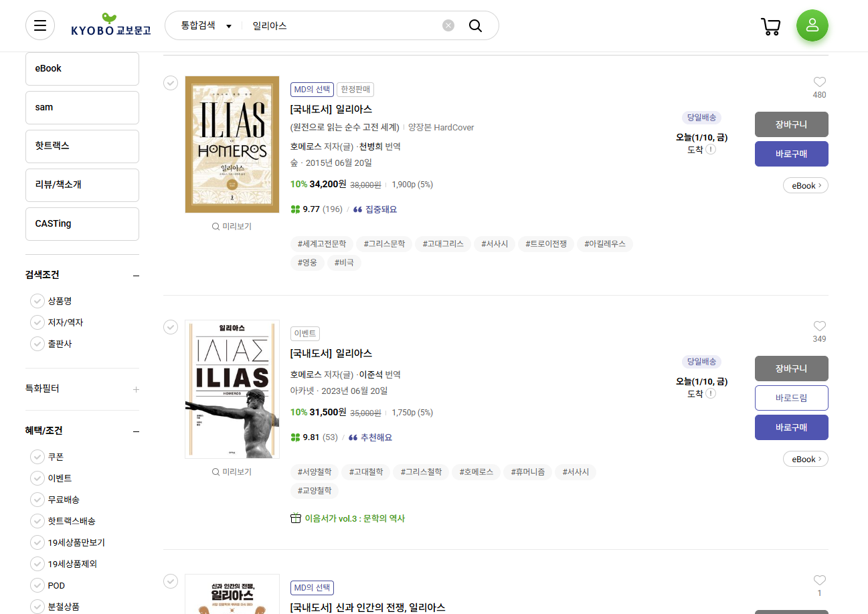Open translator 천병희's page

[x=371, y=146]
